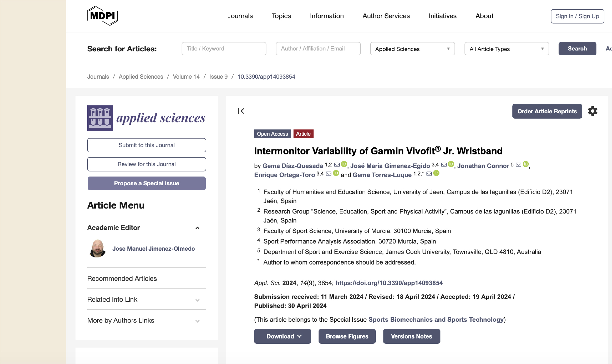612x364 pixels.
Task: Click Browse Figures button
Action: [x=347, y=336]
